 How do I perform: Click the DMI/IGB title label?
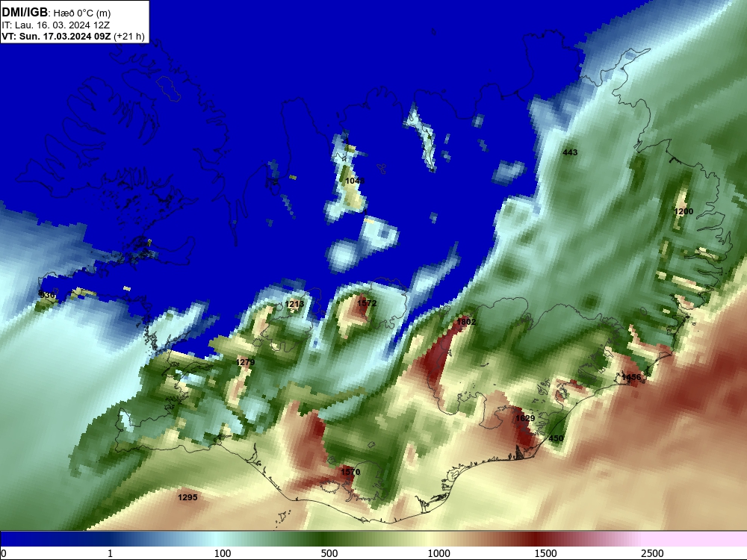tap(25, 12)
